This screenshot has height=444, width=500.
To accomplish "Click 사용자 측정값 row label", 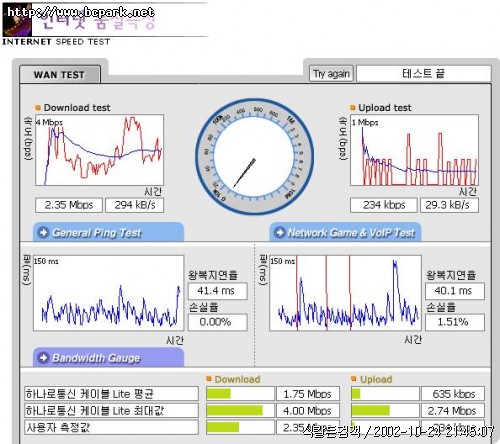I will [x=111, y=427].
